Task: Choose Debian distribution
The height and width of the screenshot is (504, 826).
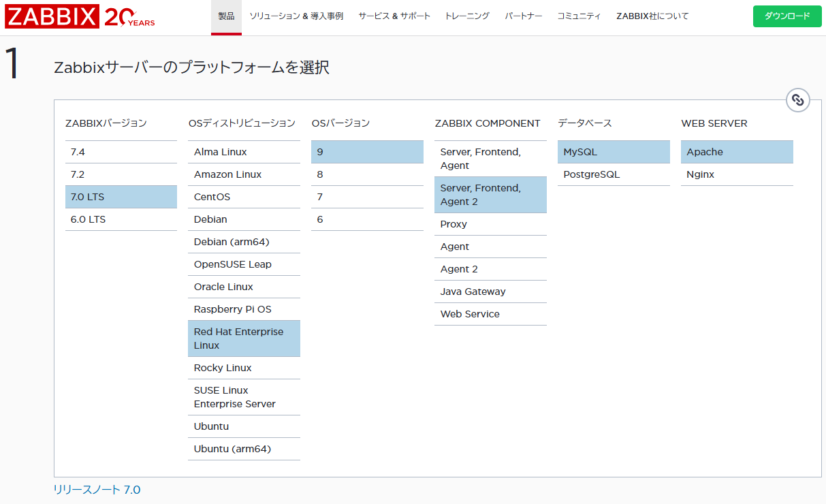Action: coord(244,219)
